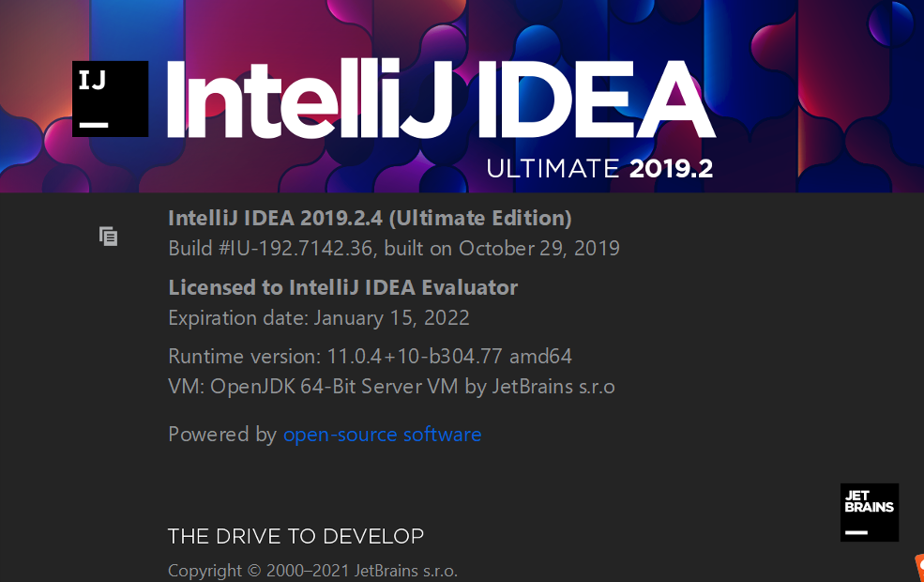Click the large IntelliJ IDEA banner title
The image size is (924, 582).
point(442,99)
